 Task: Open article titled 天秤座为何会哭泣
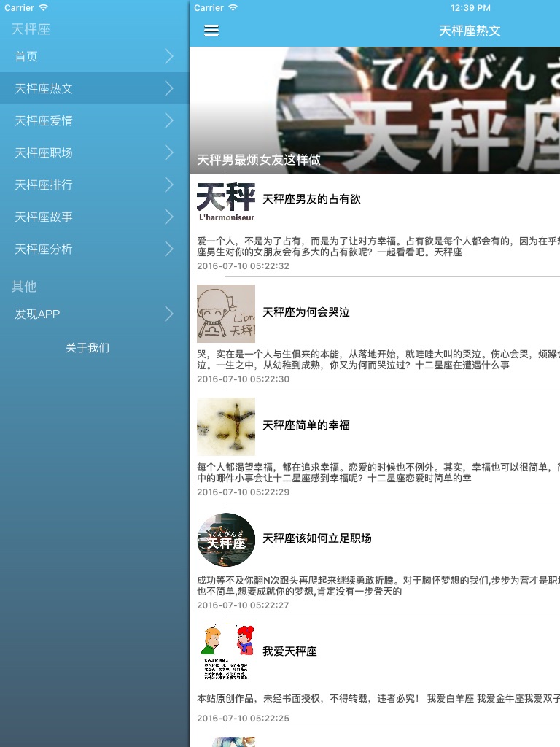click(306, 312)
